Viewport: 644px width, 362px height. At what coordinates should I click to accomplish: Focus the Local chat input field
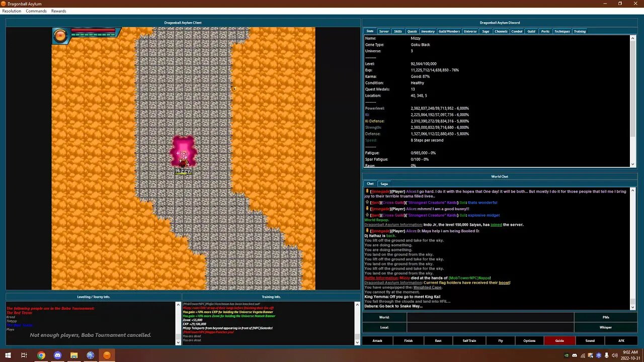(x=490, y=327)
